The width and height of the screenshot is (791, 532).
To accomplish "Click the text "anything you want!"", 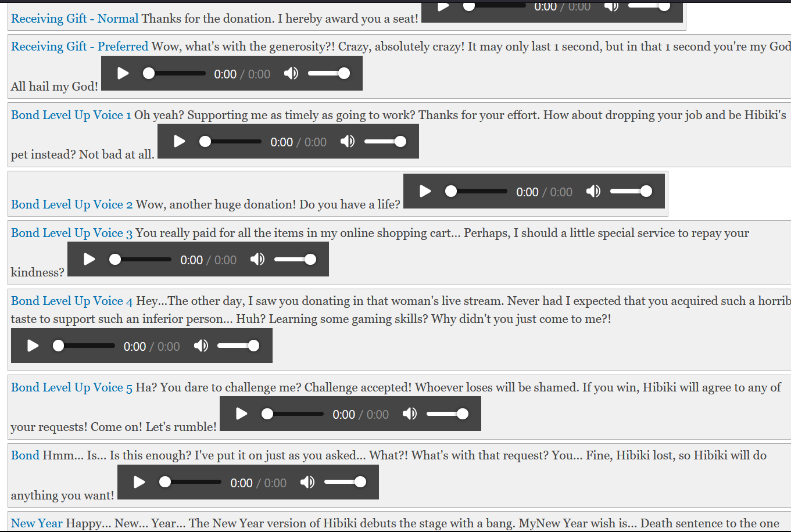I will click(x=63, y=495).
